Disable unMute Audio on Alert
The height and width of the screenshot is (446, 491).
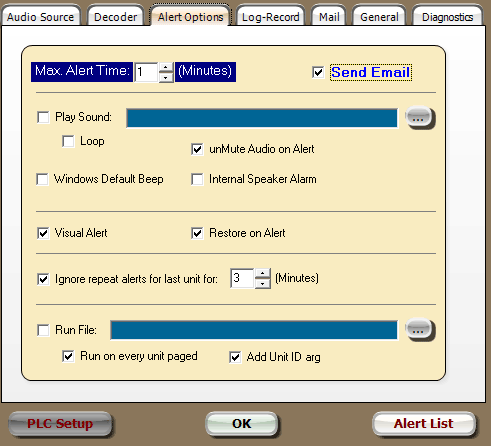click(197, 149)
